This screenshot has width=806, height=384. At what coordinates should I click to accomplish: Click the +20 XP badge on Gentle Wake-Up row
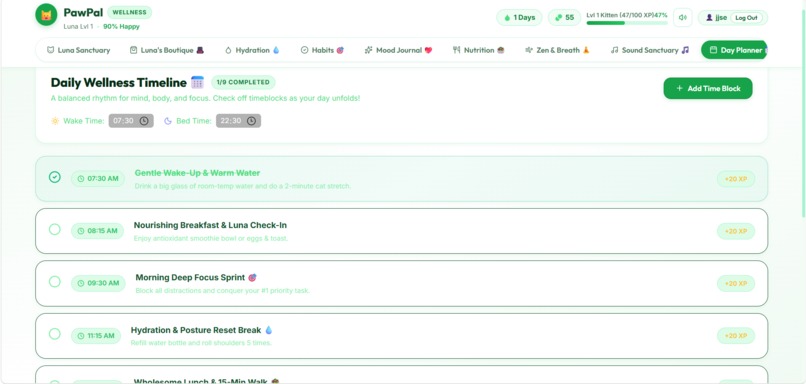(736, 179)
